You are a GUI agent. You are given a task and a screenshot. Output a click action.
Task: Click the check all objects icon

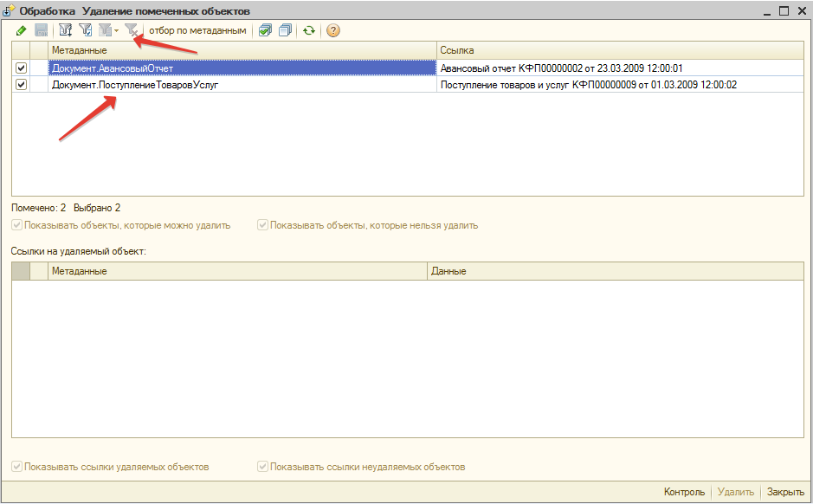pyautogui.click(x=265, y=30)
